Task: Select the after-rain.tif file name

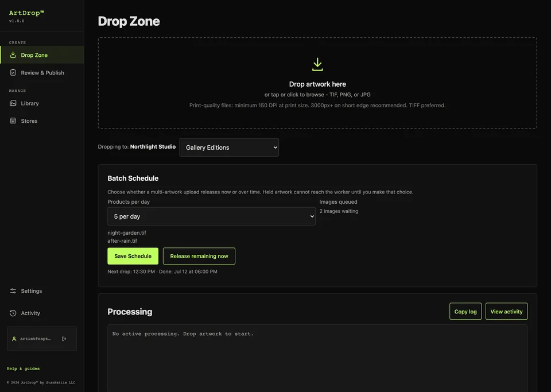Action: click(x=122, y=240)
